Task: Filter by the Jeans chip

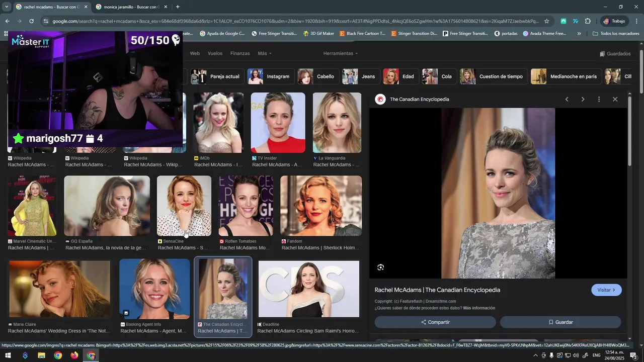Action: (361, 76)
